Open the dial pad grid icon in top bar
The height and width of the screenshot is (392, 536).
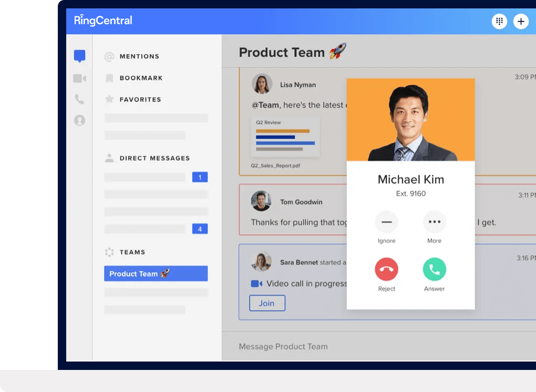coord(499,21)
